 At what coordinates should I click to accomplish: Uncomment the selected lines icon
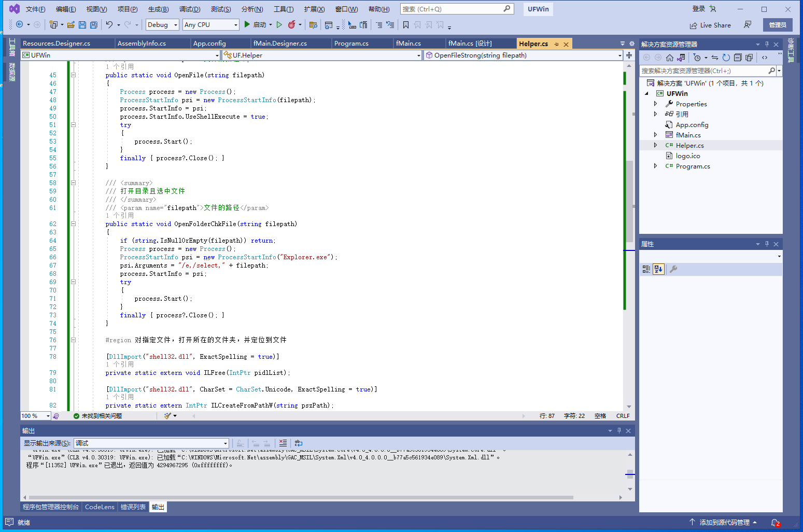(390, 24)
